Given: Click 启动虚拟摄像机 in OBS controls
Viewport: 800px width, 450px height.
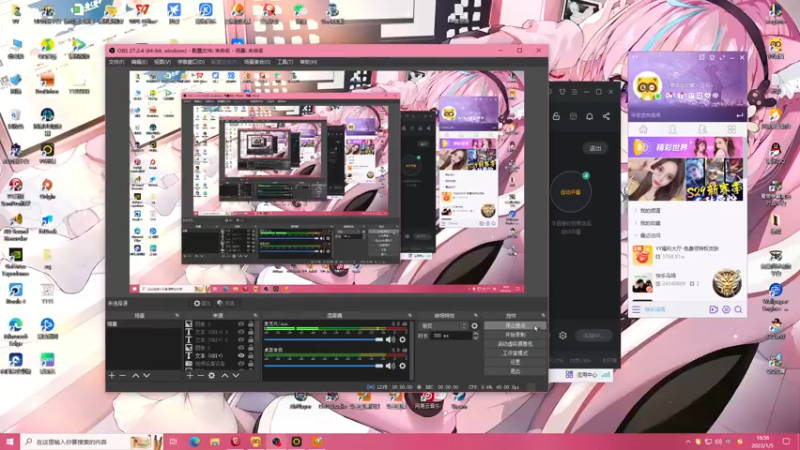Looking at the screenshot, I should pyautogui.click(x=515, y=344).
